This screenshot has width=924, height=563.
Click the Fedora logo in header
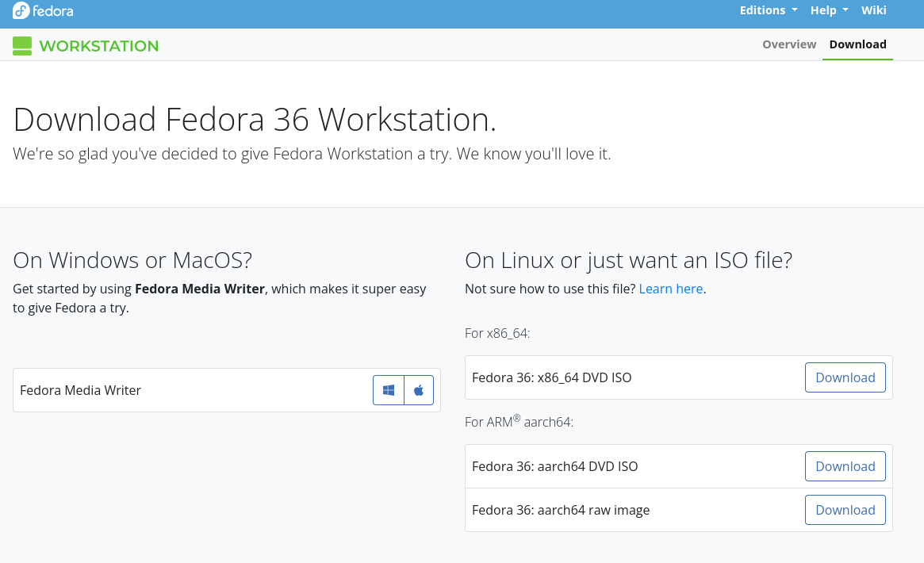point(43,10)
